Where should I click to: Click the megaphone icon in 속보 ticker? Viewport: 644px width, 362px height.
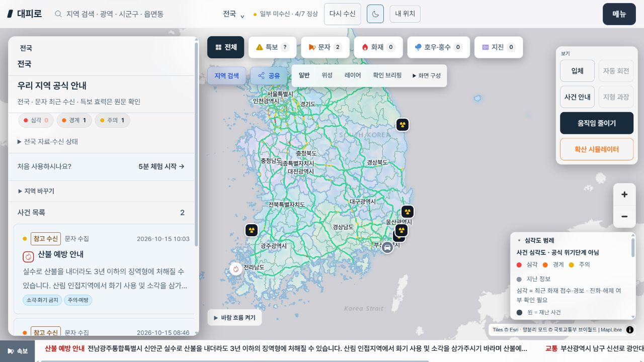click(x=11, y=351)
